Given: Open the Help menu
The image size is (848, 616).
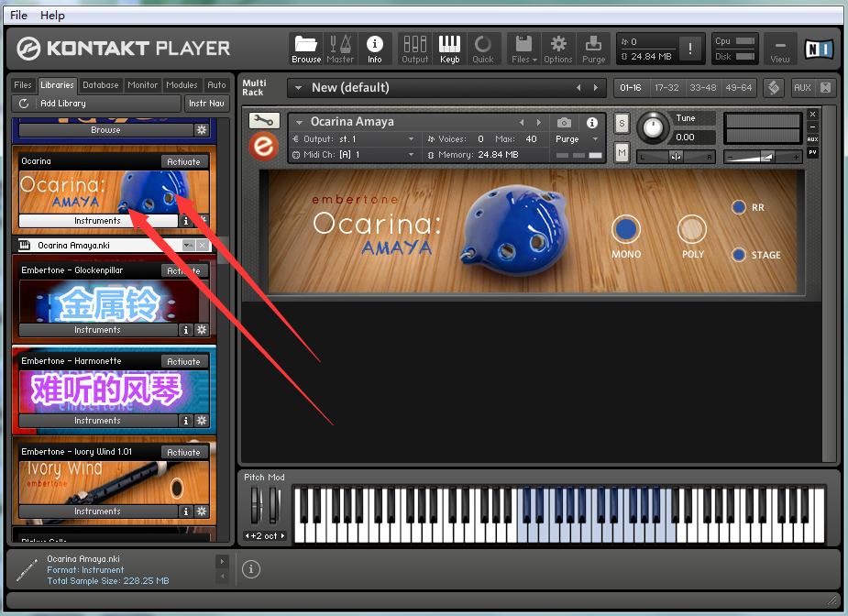Looking at the screenshot, I should [x=52, y=16].
